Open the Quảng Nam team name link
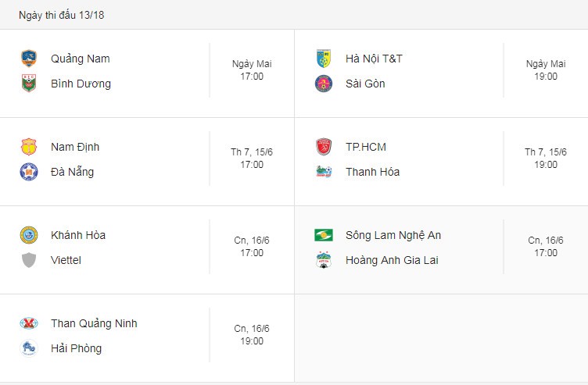 point(81,59)
